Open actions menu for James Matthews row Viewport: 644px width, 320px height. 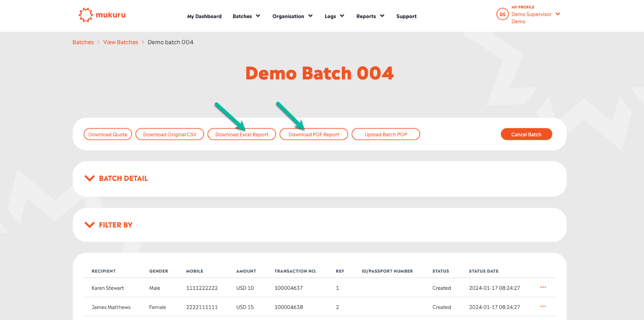click(543, 307)
